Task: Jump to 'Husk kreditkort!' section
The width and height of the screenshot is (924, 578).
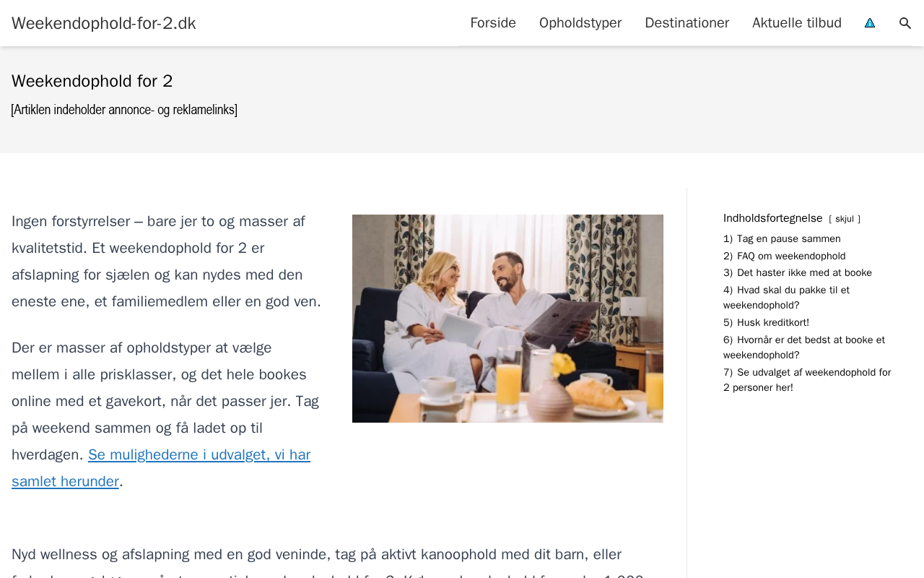Action: [x=767, y=323]
